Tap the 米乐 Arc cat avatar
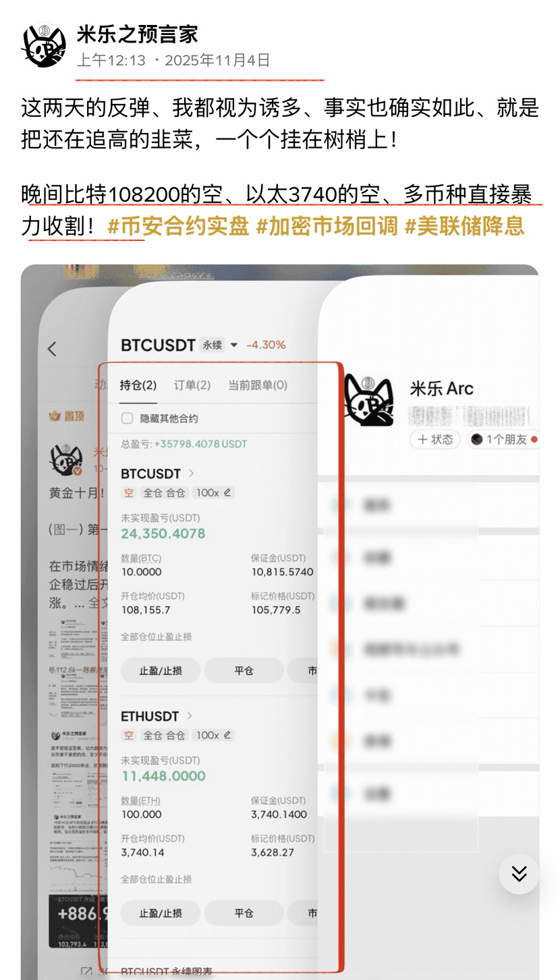560x980 pixels. click(x=368, y=400)
